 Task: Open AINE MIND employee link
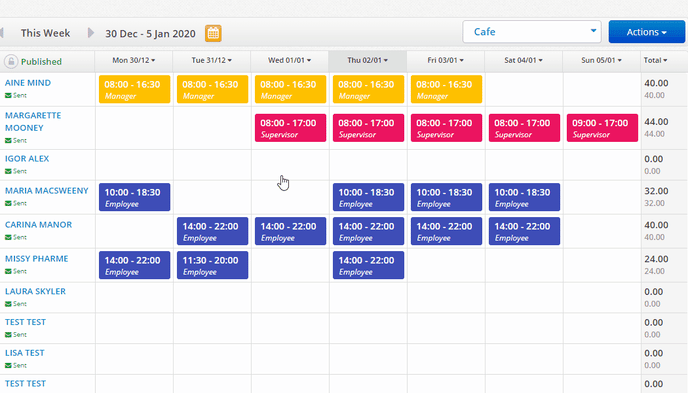point(28,82)
